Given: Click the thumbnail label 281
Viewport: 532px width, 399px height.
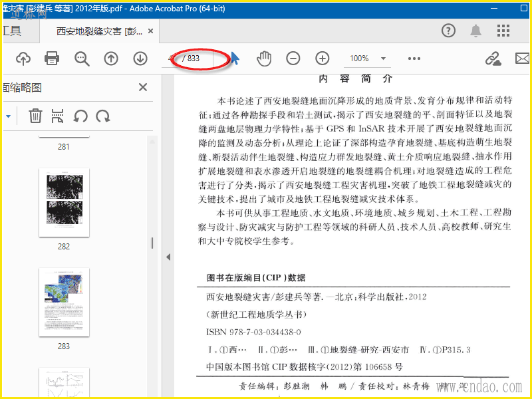Looking at the screenshot, I should click(x=63, y=147).
